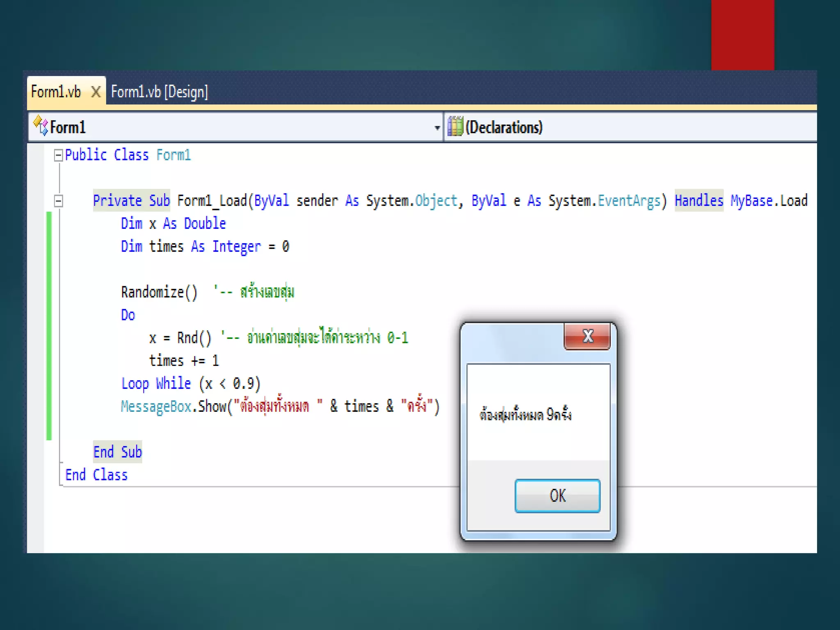Click the Randomize() statement
This screenshot has width=840, height=630.
click(159, 292)
